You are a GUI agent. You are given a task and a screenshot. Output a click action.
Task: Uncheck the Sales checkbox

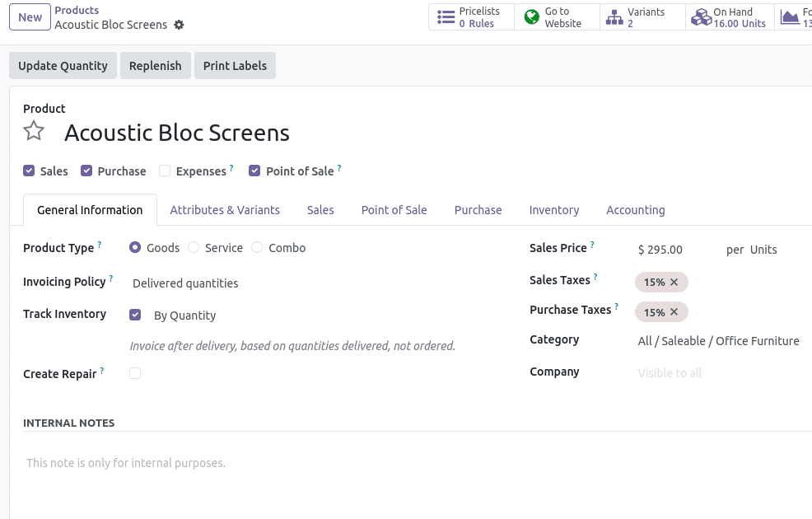click(29, 171)
